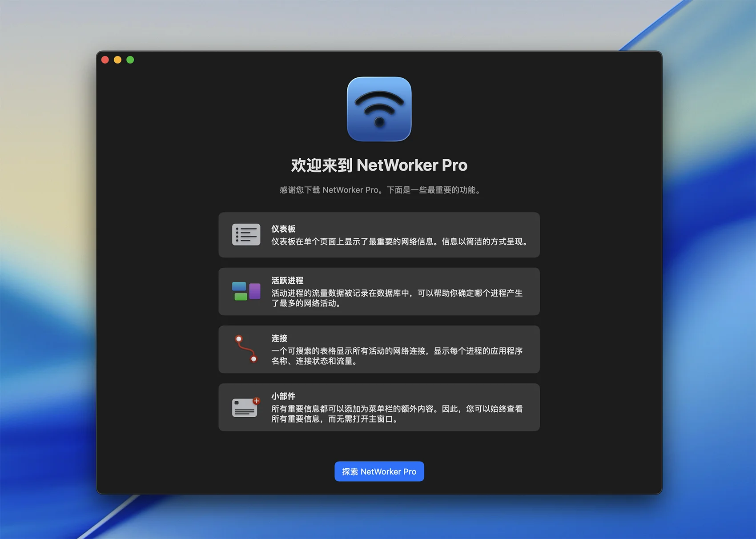
Task: Select the 连接 feature title
Action: click(279, 338)
